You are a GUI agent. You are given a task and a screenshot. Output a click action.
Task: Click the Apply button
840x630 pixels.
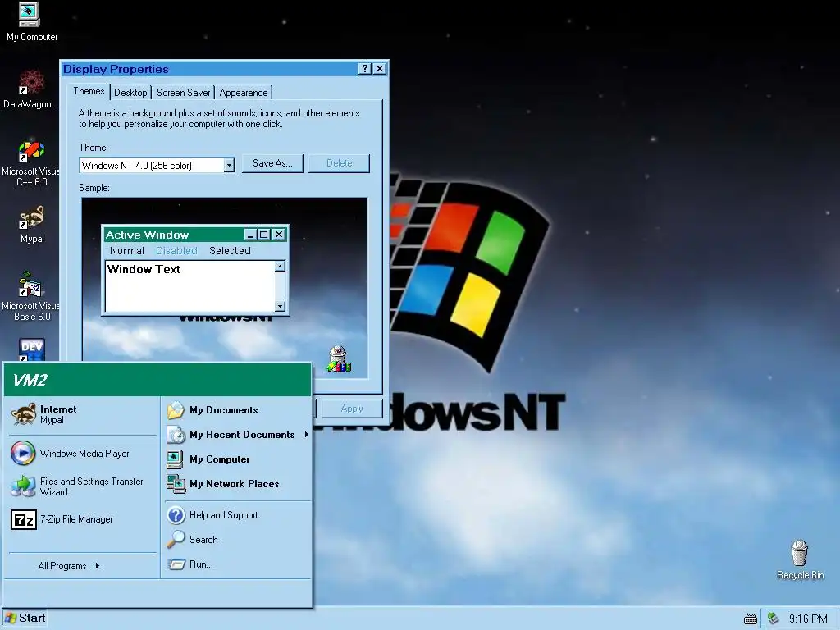pyautogui.click(x=352, y=409)
